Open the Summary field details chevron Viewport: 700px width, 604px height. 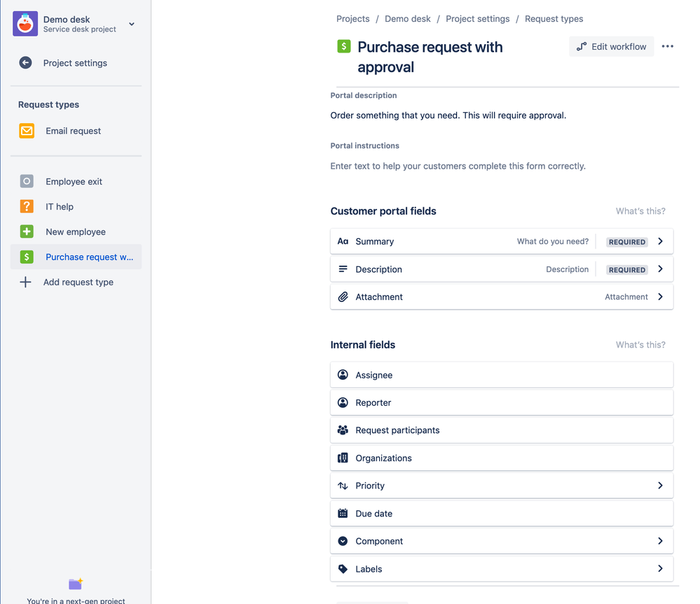659,241
